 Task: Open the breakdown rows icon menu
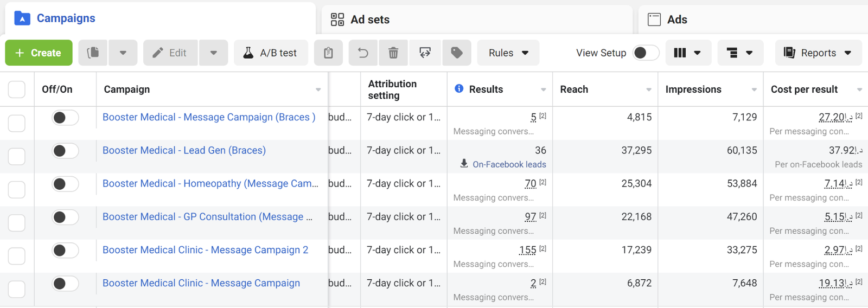pyautogui.click(x=739, y=53)
